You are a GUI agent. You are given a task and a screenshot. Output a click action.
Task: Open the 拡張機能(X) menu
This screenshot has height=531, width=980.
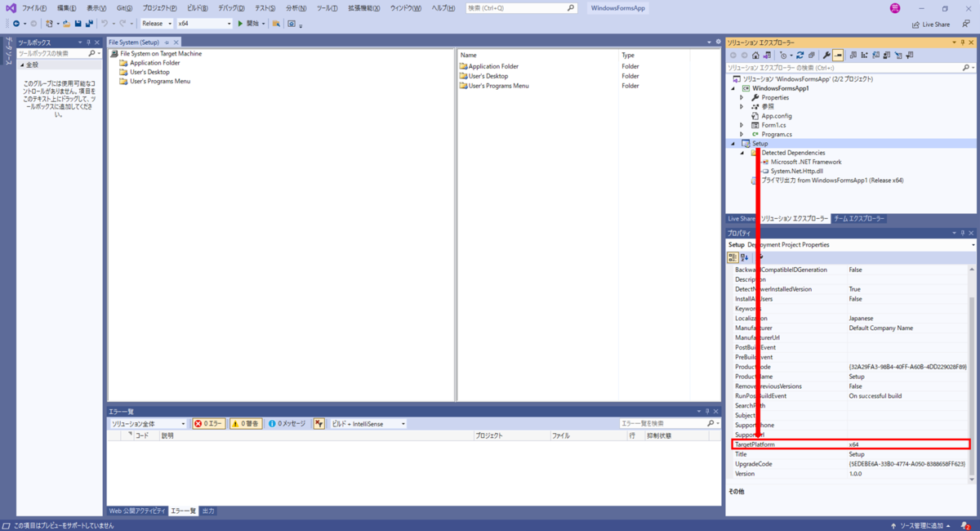coord(363,8)
